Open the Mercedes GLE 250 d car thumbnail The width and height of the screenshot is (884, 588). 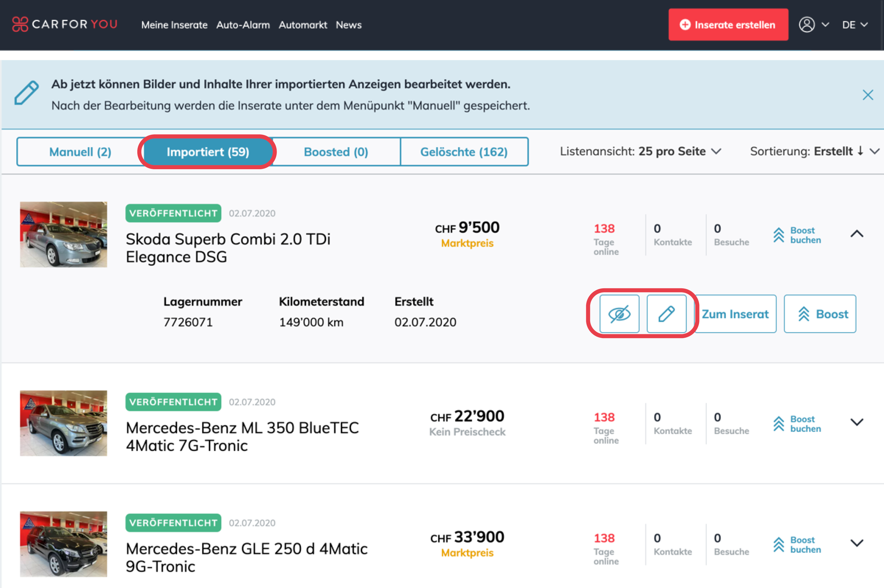(x=63, y=544)
